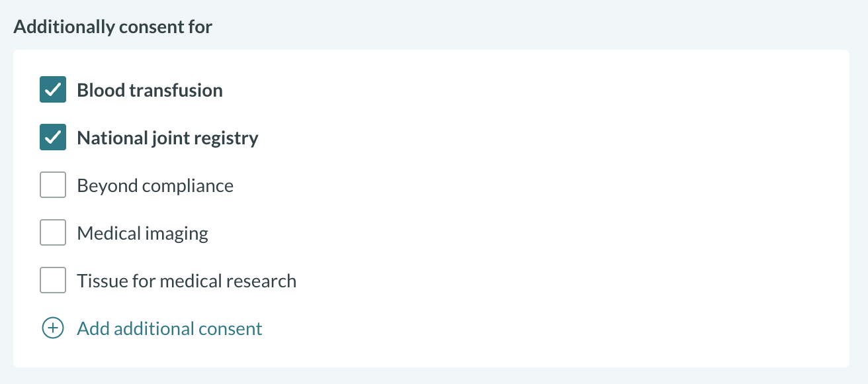The image size is (868, 384).
Task: Uncheck the Blood transfusion checkbox
Action: click(53, 90)
